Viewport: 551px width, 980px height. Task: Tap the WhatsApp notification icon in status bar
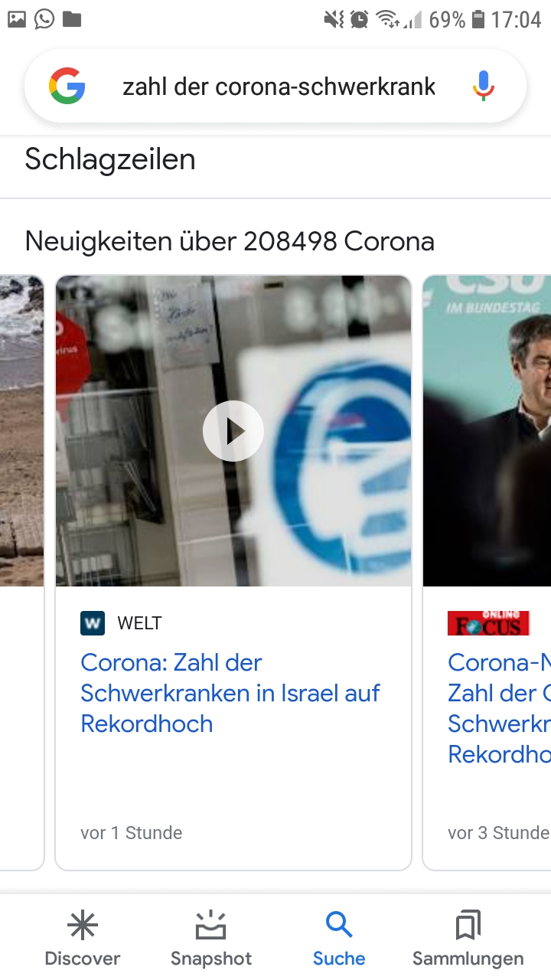pyautogui.click(x=44, y=19)
